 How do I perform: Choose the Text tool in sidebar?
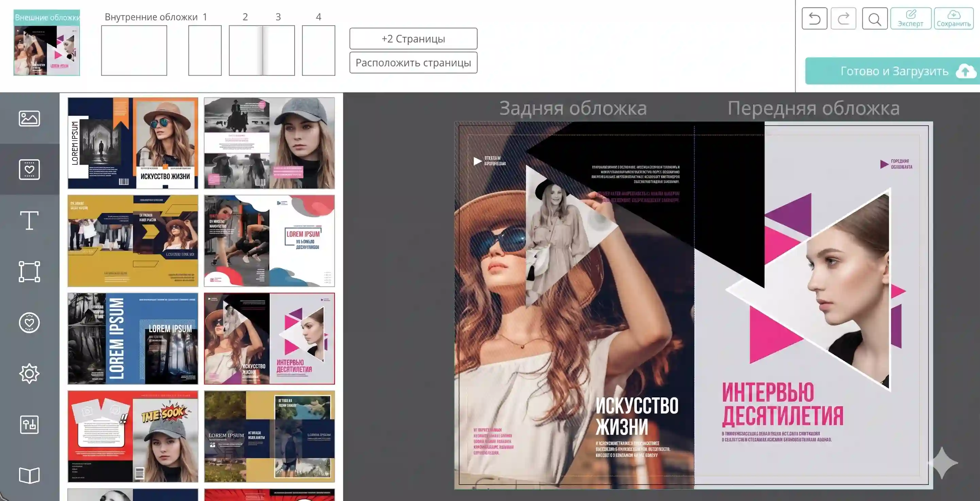pyautogui.click(x=29, y=221)
